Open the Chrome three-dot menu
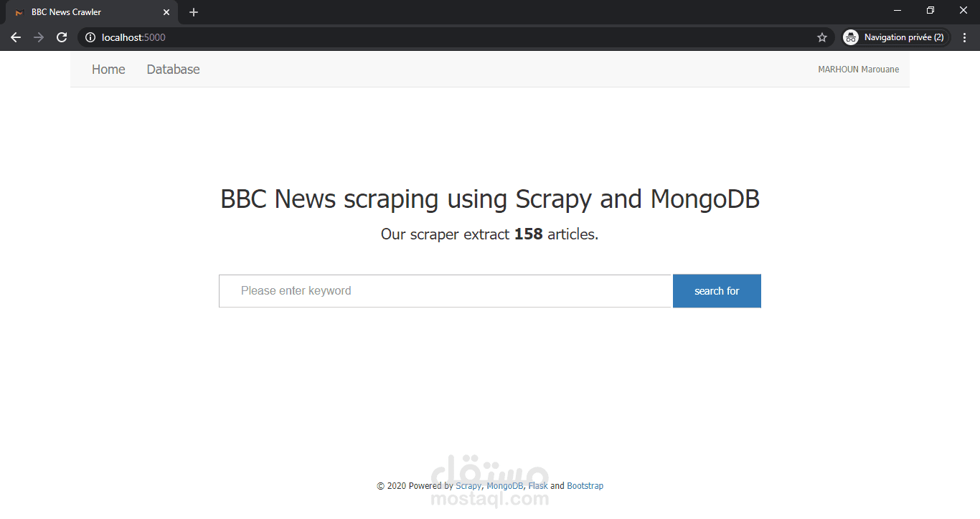The width and height of the screenshot is (980, 519). coord(964,37)
